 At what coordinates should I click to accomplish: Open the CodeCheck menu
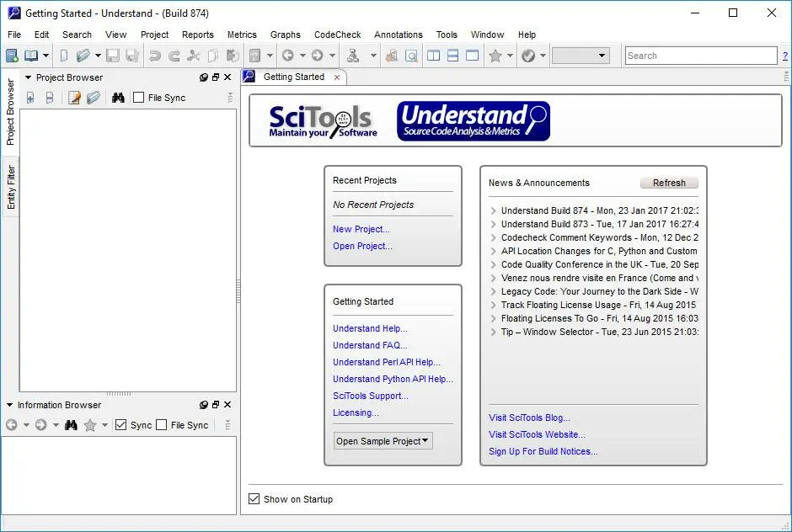coord(337,35)
